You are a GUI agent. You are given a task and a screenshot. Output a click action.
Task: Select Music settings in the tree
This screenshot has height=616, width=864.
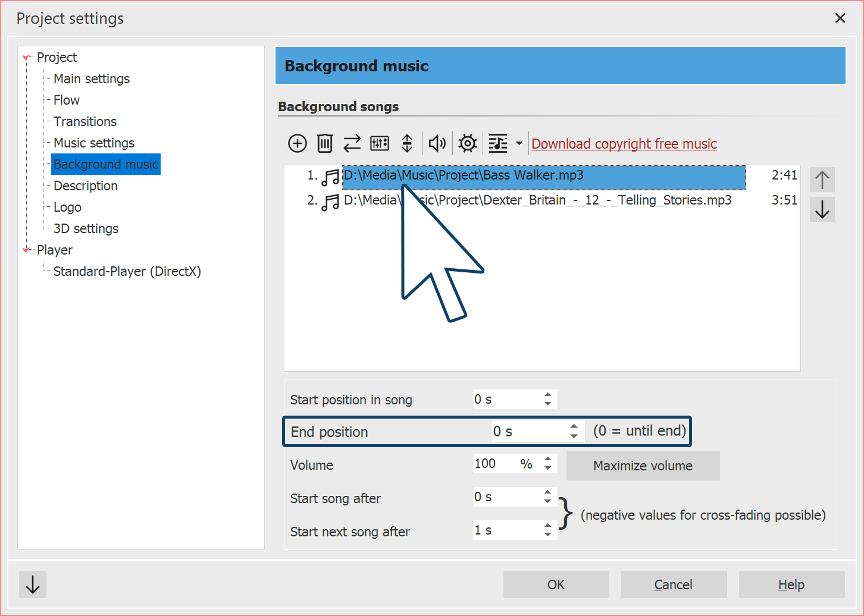[94, 143]
